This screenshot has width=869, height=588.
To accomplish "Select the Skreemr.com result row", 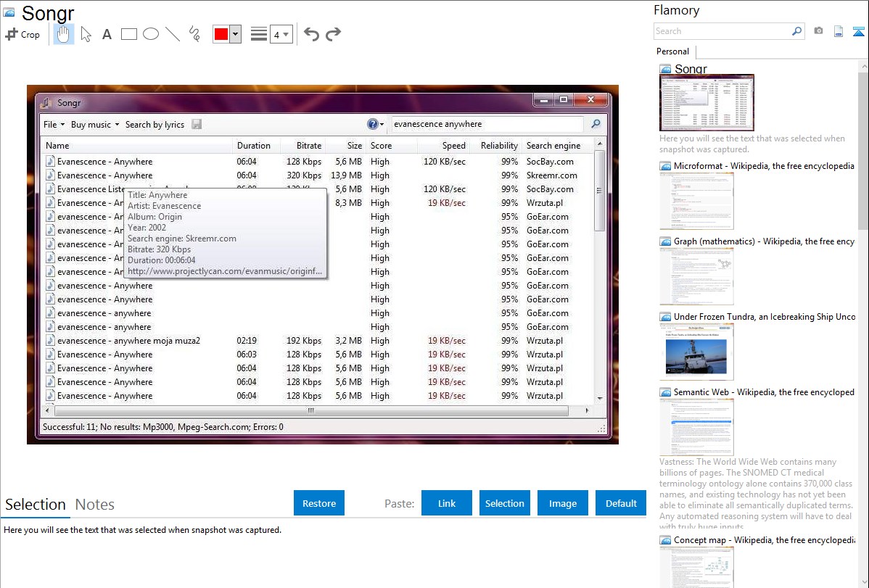I will [x=317, y=175].
